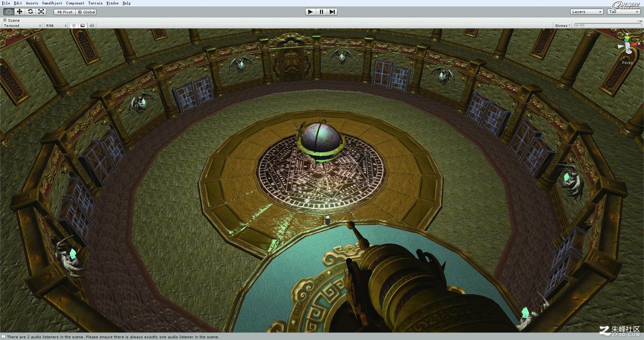Toggle scene overlay (skybox image) icon
This screenshot has height=340, width=644.
pyautogui.click(x=83, y=25)
